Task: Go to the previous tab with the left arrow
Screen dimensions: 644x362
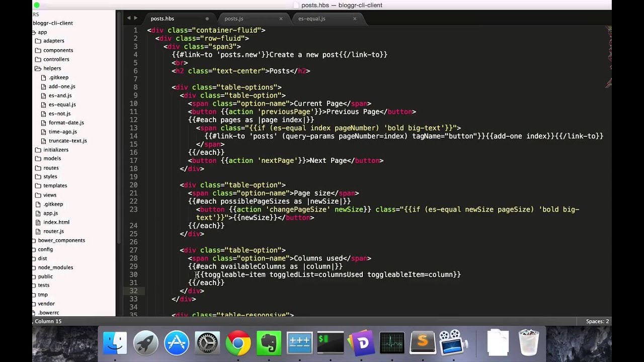Action: [129, 18]
